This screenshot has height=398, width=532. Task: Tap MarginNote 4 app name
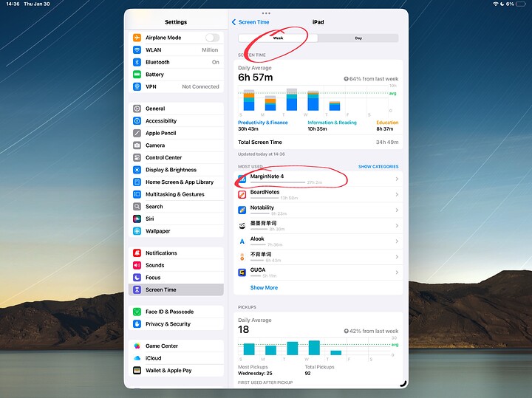click(x=267, y=176)
